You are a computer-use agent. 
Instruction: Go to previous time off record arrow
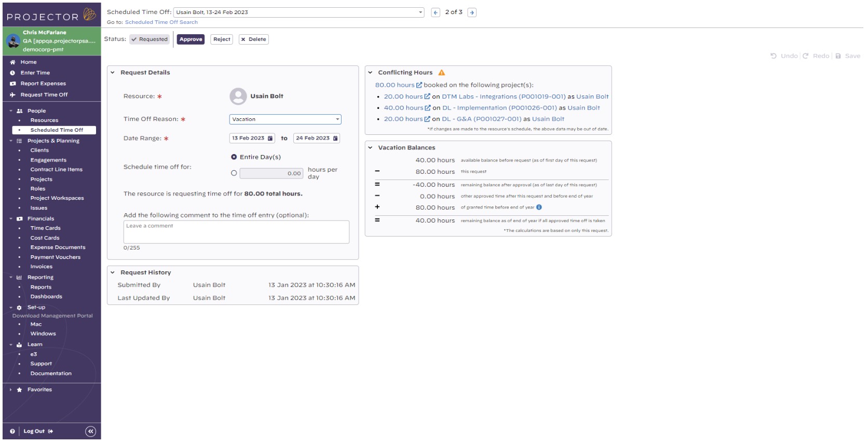click(x=436, y=12)
